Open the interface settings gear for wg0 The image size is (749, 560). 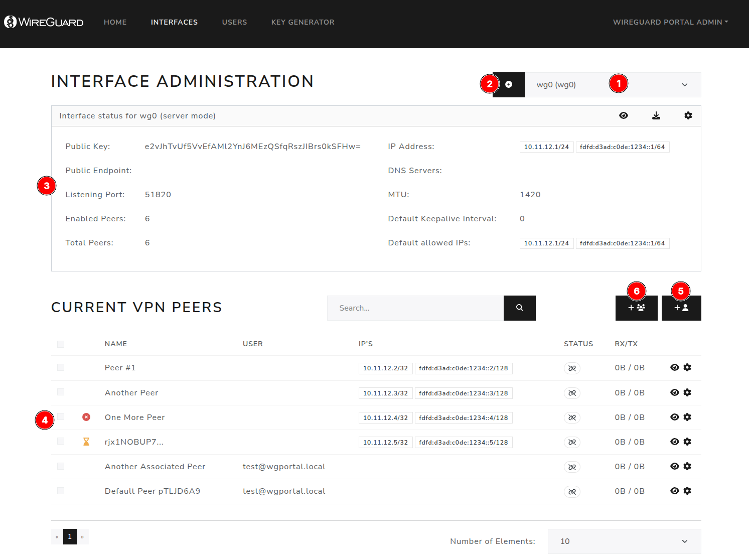tap(688, 115)
